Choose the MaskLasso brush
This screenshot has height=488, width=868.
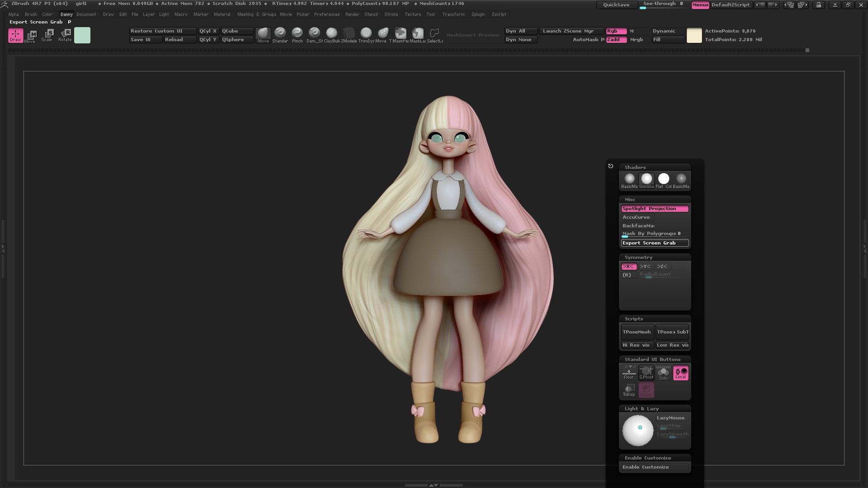[417, 35]
